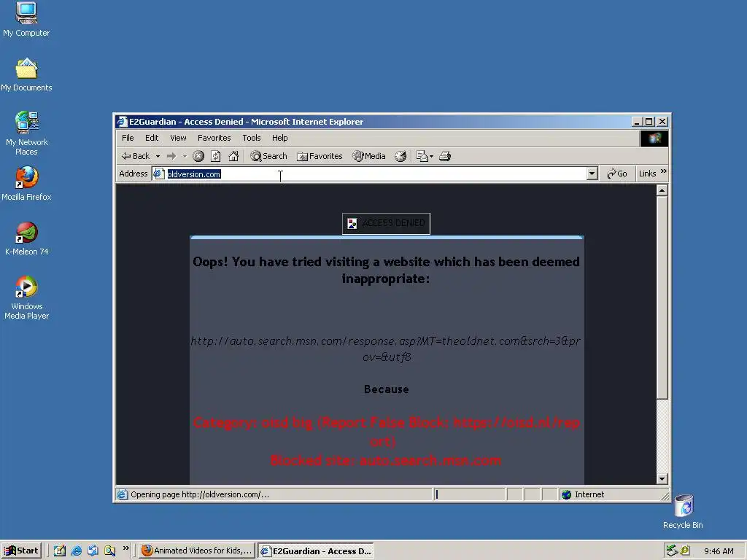This screenshot has height=560, width=747.
Task: Show History with clock icon
Action: click(x=400, y=156)
